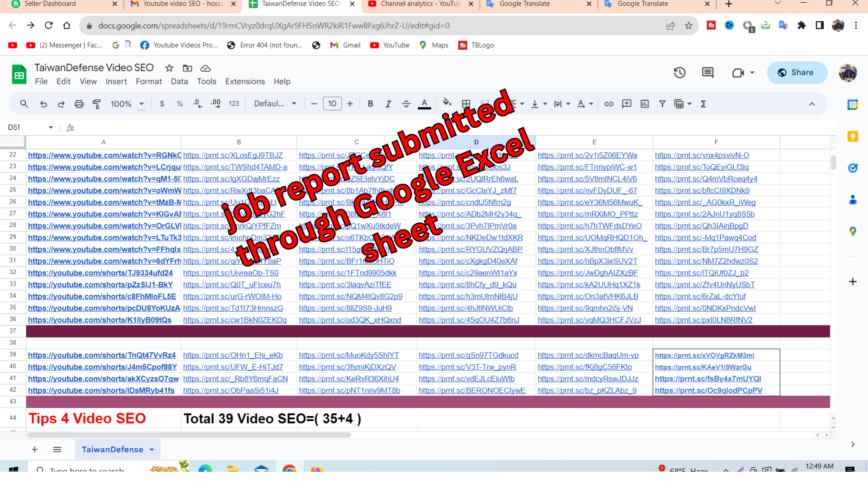
Task: Format as percent
Action: [179, 104]
